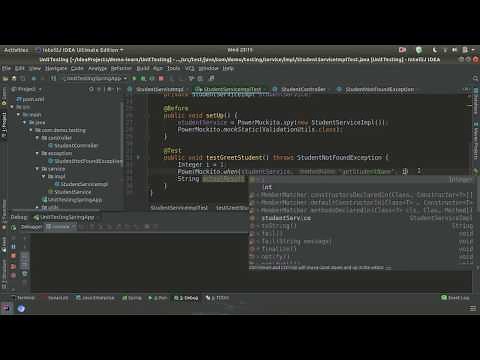Open the File menu
The width and height of the screenshot is (480, 360).
6,68
